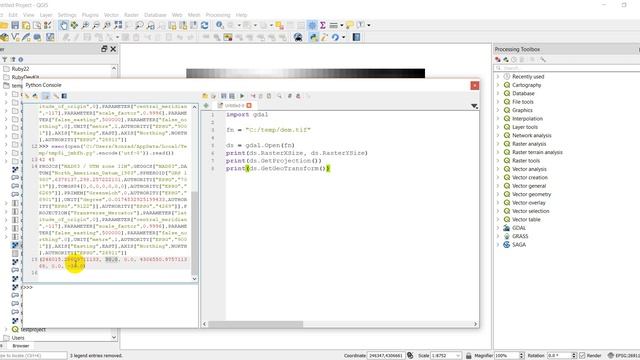Toggle the Show Editor icon in console
Viewport: 640px width, 360px height.
coord(46,96)
